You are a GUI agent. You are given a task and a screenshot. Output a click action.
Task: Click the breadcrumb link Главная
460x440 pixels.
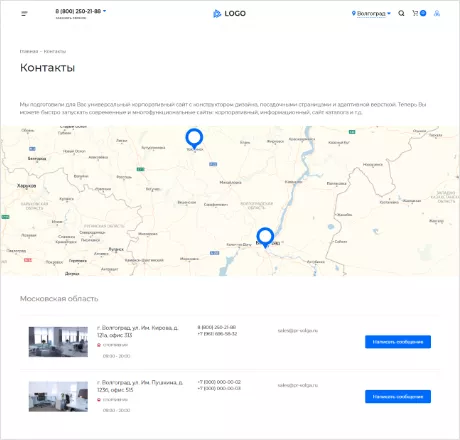click(29, 51)
